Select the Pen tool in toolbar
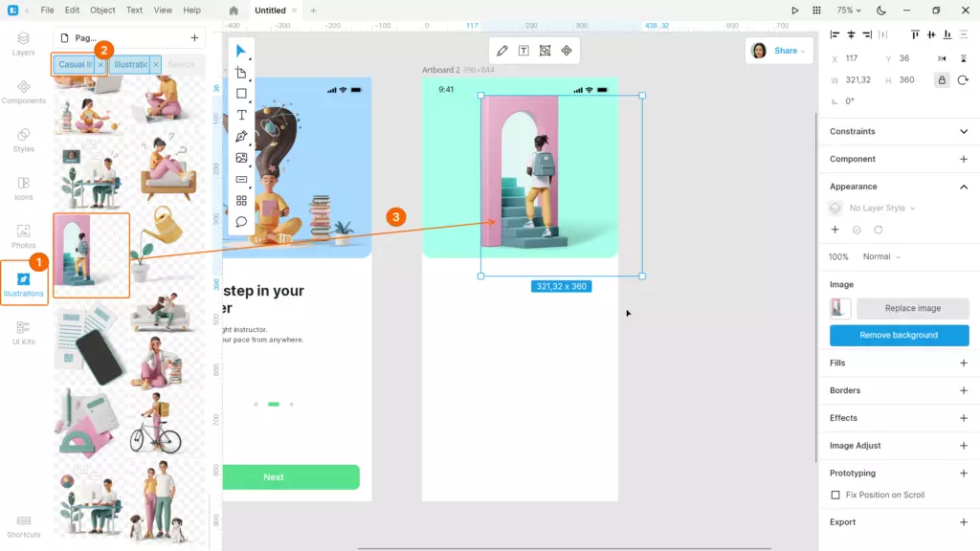The image size is (980, 551). 241,136
